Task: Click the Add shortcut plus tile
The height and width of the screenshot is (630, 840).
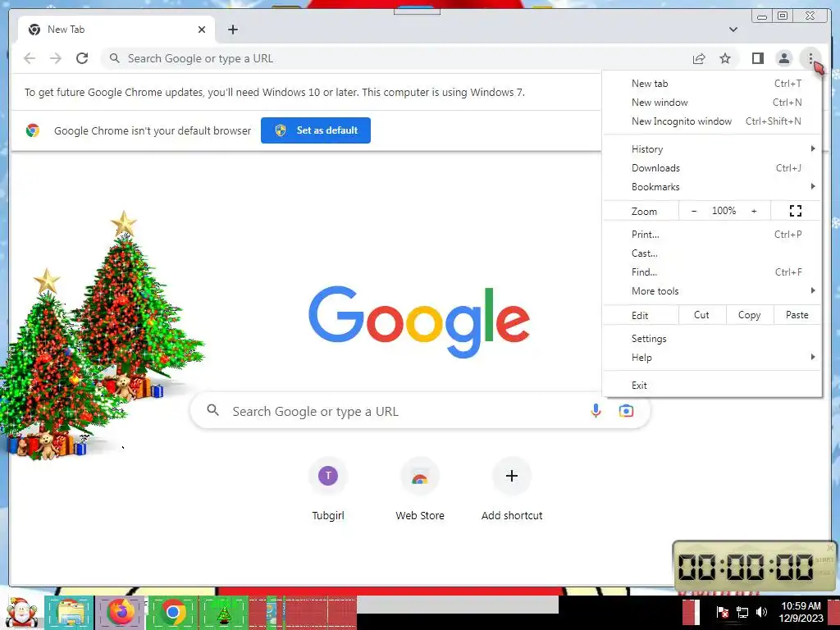Action: point(512,491)
